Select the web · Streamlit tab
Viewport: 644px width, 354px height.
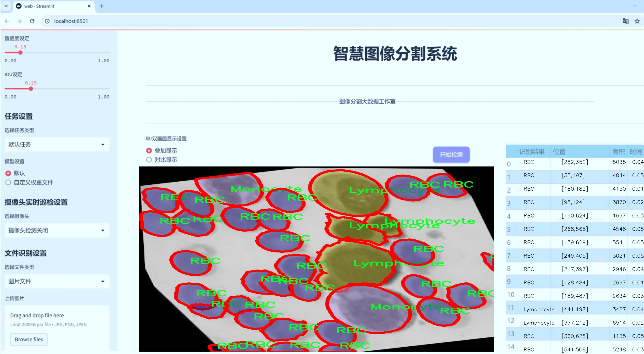coord(54,6)
